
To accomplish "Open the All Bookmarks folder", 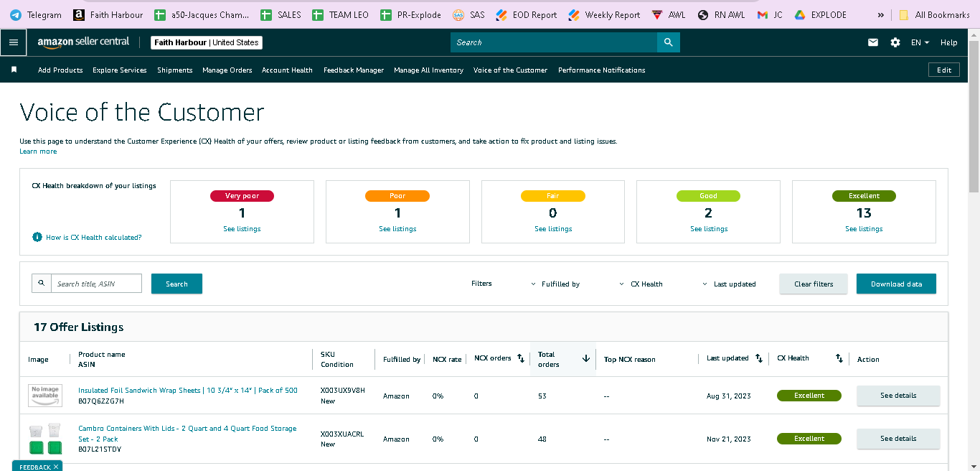I will [x=935, y=14].
